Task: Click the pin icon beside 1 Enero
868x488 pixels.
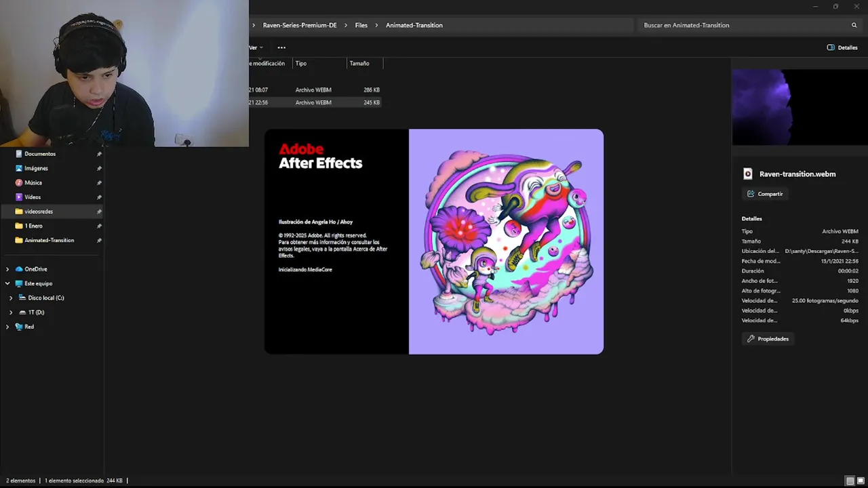Action: (x=99, y=226)
